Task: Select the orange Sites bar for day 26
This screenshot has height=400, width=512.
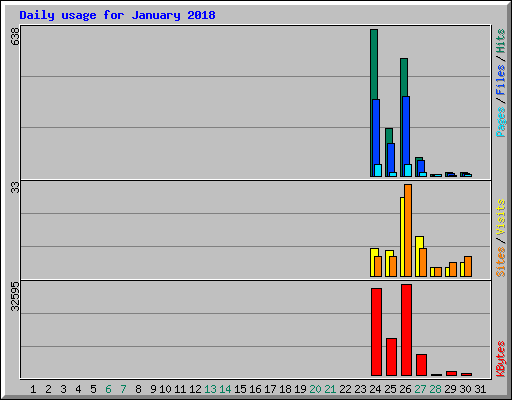Action: click(x=408, y=230)
